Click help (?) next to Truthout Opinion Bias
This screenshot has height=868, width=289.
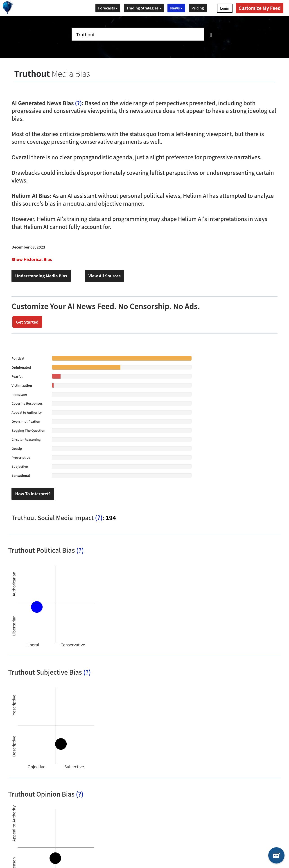point(80,794)
